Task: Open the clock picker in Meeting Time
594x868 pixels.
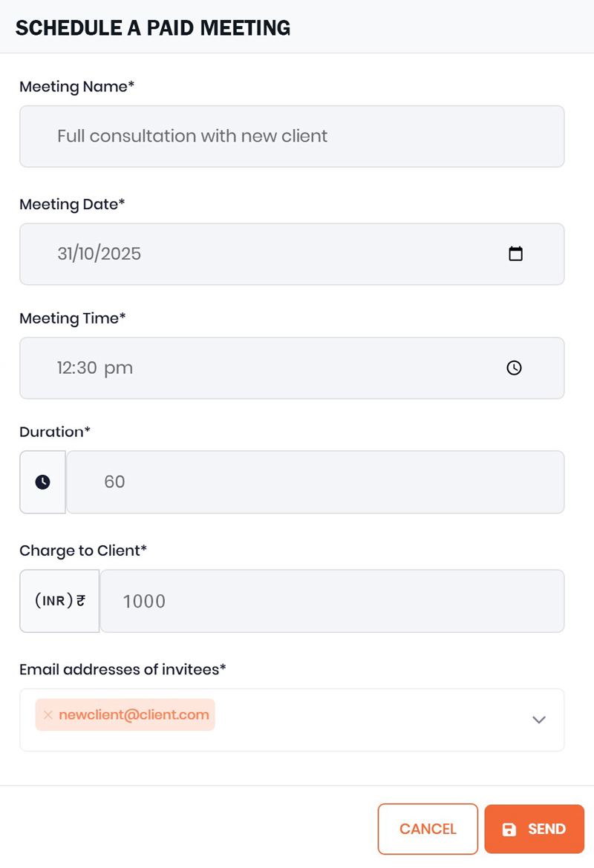Action: pos(514,367)
